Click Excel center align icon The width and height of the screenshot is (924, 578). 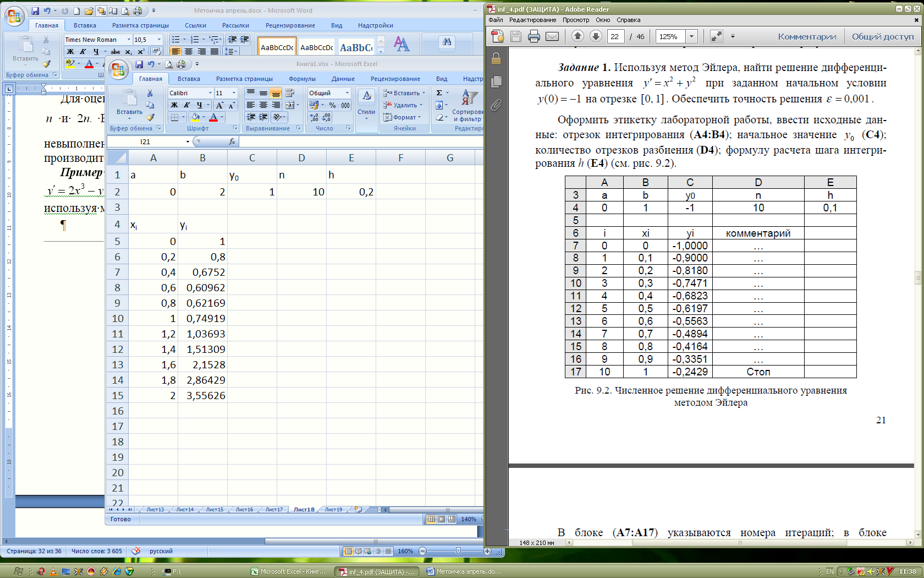(263, 105)
